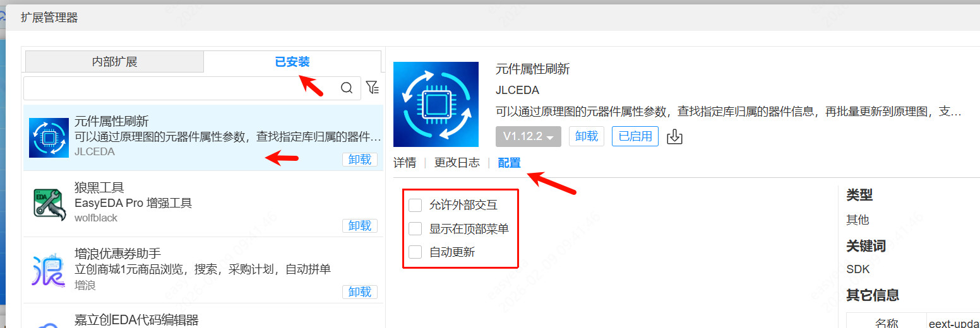This screenshot has width=980, height=328.
Task: Switch to 内部扩展 tab
Action: [114, 62]
